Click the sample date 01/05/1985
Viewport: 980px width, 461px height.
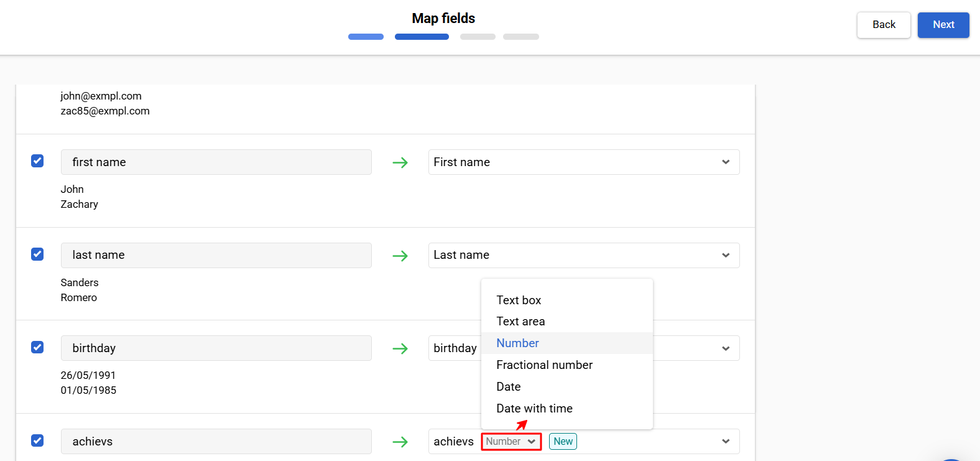[88, 390]
